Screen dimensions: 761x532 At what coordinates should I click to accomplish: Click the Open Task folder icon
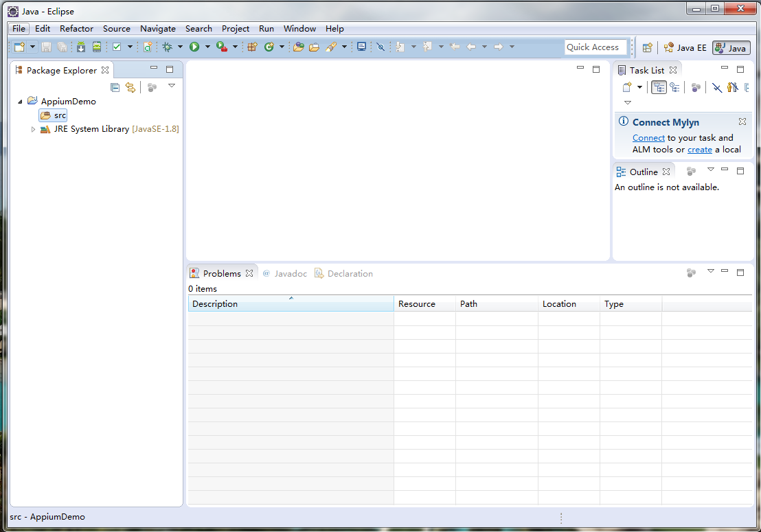coord(314,47)
